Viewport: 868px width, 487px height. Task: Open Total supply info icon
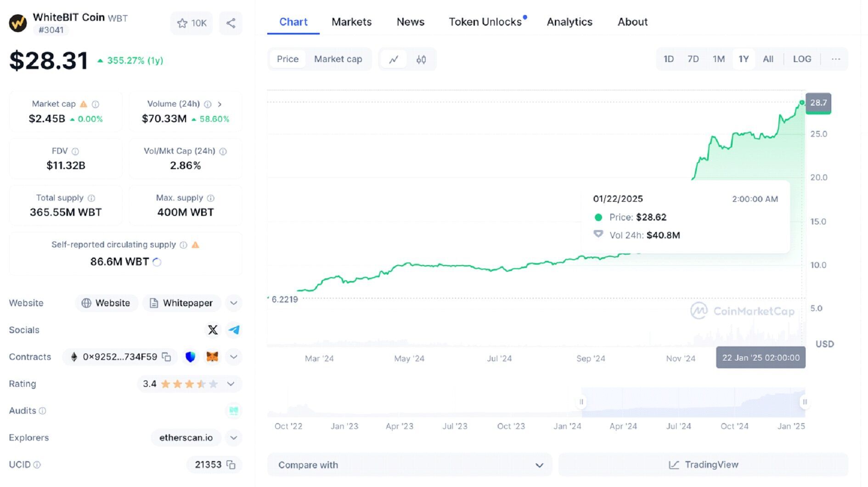(x=91, y=198)
